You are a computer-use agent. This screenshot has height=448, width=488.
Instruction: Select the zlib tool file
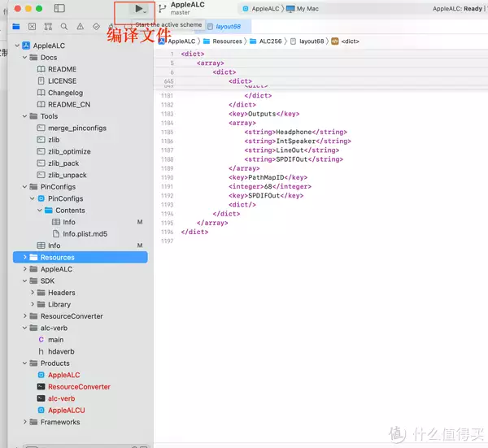pyautogui.click(x=54, y=140)
